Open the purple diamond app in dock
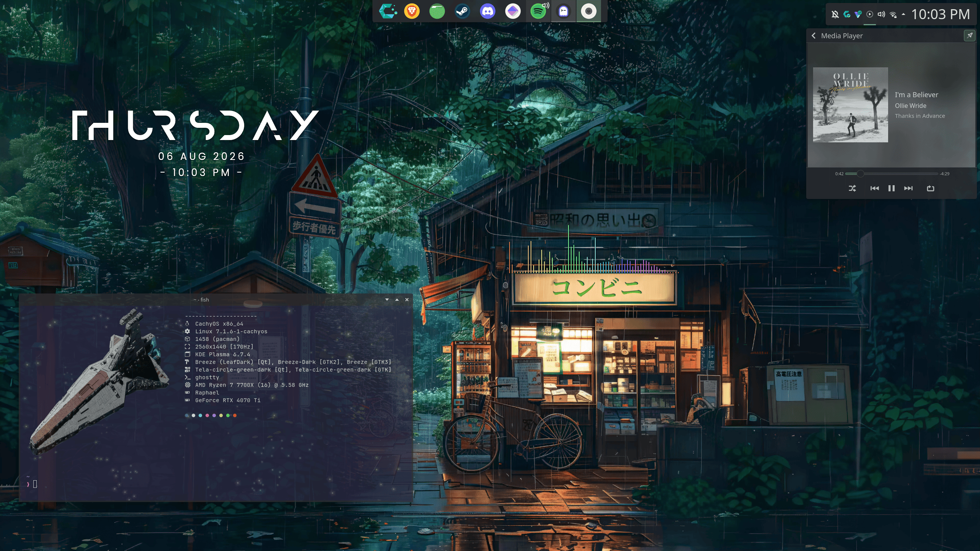The image size is (980, 551). 513,11
